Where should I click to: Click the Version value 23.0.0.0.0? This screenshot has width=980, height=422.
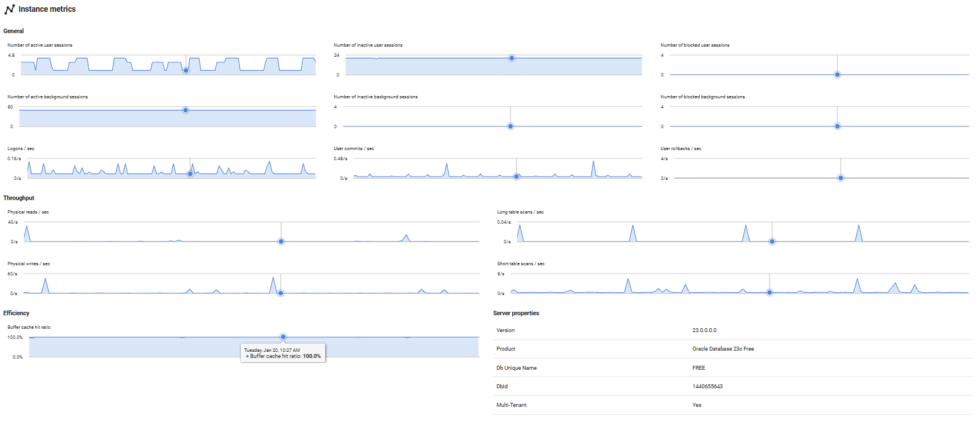(704, 330)
